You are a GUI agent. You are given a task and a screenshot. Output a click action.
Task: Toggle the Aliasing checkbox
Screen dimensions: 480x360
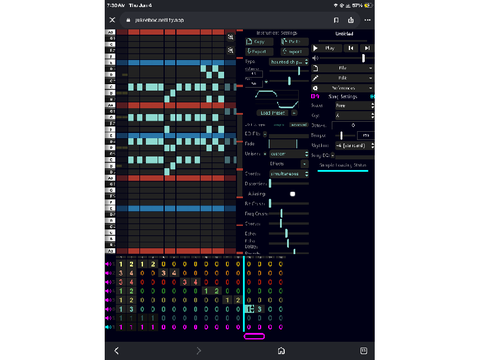click(292, 194)
